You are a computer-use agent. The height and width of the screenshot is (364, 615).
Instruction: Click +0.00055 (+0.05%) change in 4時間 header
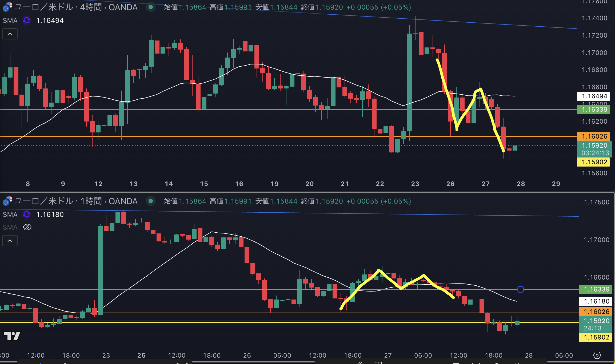[379, 7]
